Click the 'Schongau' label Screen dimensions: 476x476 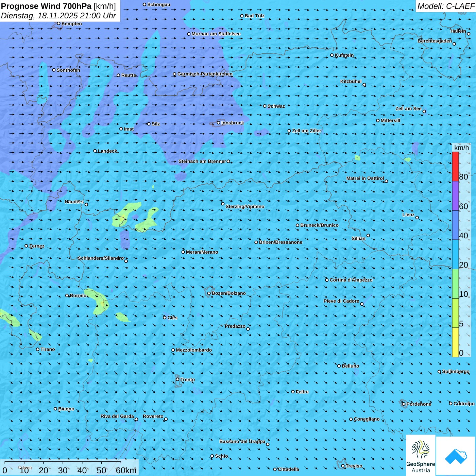pyautogui.click(x=159, y=4)
